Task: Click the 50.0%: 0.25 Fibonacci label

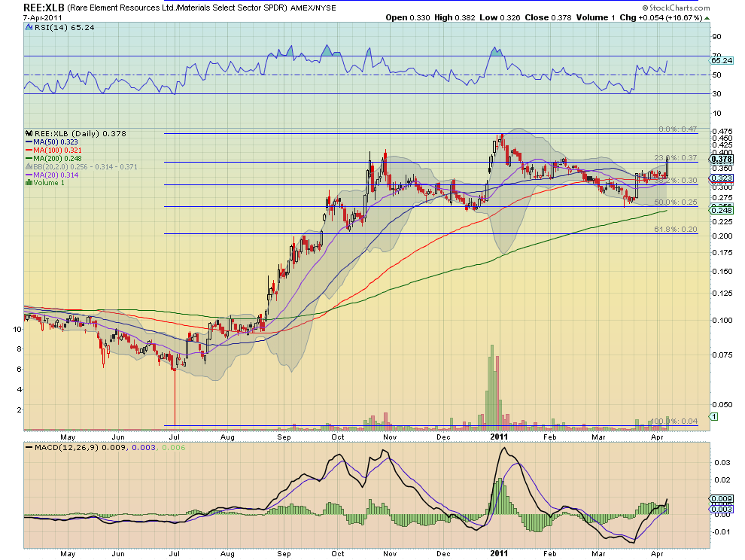Action: click(x=676, y=202)
